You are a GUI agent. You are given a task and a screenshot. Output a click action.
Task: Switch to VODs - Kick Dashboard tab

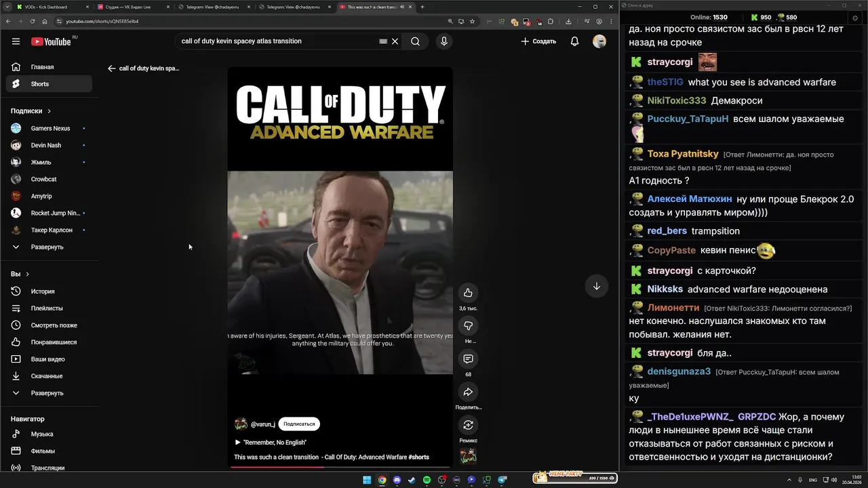[x=52, y=7]
